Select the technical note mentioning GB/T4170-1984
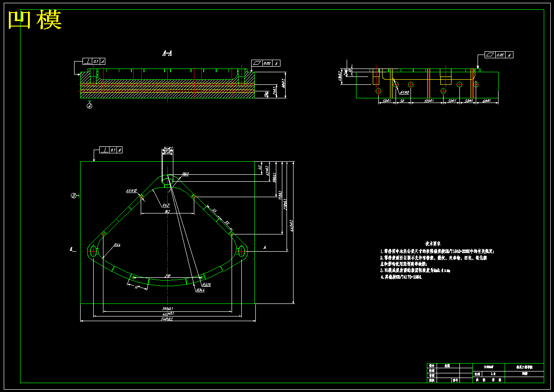This screenshot has height=392, width=554. (401, 277)
